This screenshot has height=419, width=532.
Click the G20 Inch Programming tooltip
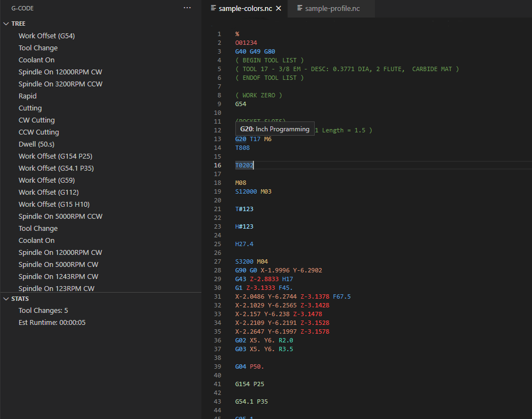click(275, 129)
